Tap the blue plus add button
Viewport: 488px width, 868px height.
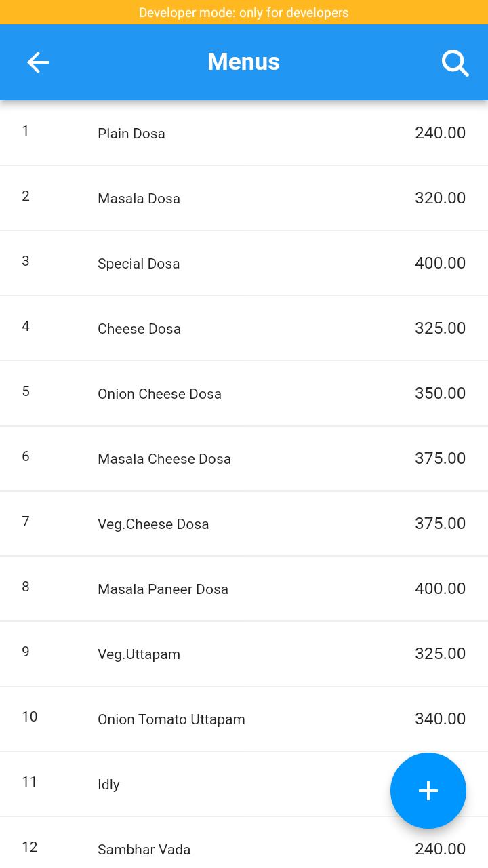tap(428, 791)
